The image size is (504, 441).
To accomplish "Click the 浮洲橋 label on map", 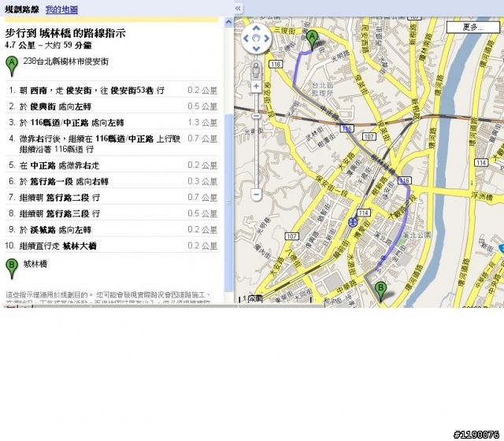I will (x=481, y=196).
